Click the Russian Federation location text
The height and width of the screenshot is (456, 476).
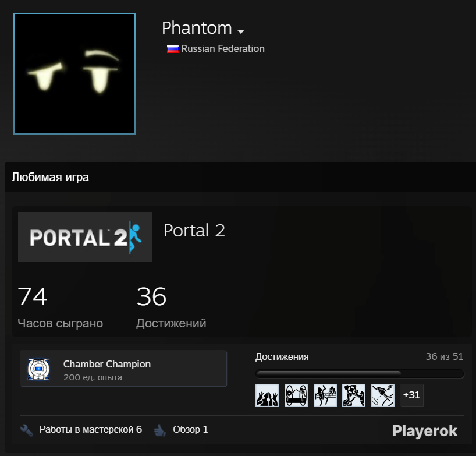tap(223, 48)
